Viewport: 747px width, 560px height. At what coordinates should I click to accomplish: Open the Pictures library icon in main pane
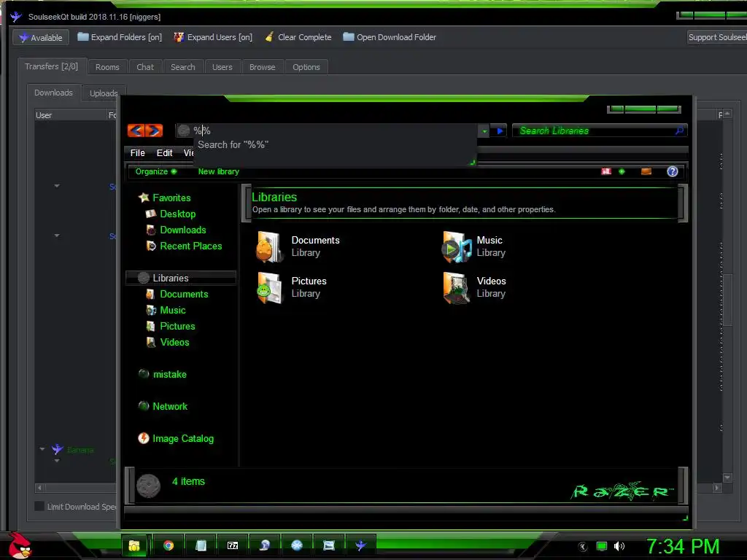click(270, 287)
